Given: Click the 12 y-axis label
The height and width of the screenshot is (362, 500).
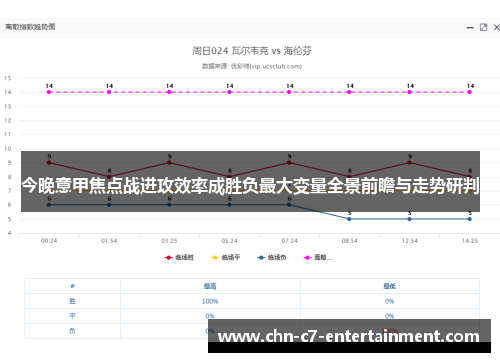Looking at the screenshot, I should click(8, 120).
